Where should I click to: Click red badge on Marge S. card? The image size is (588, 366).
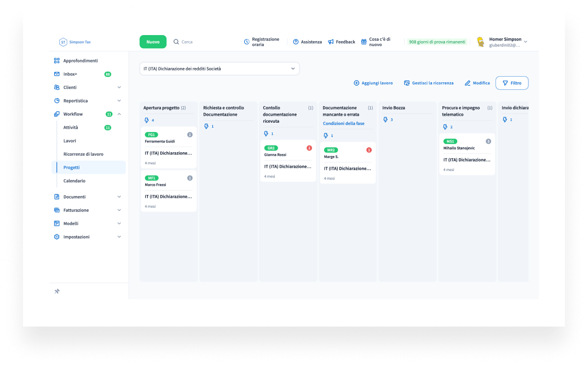[x=369, y=150]
